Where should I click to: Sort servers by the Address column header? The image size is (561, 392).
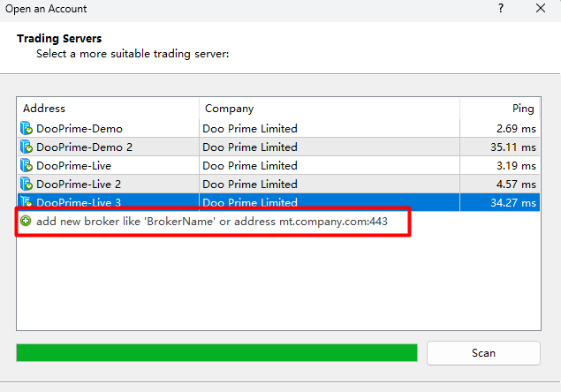(108, 109)
